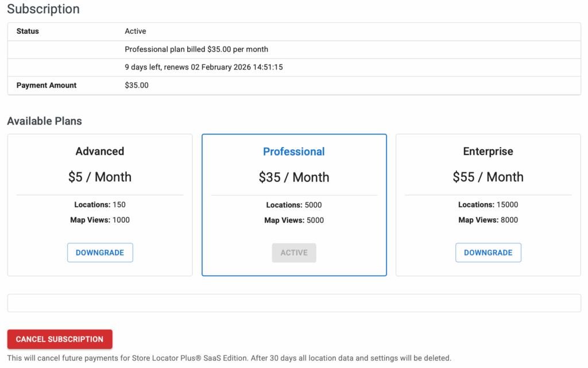This screenshot has width=588, height=368.
Task: Click the renewal date text line
Action: pos(204,67)
